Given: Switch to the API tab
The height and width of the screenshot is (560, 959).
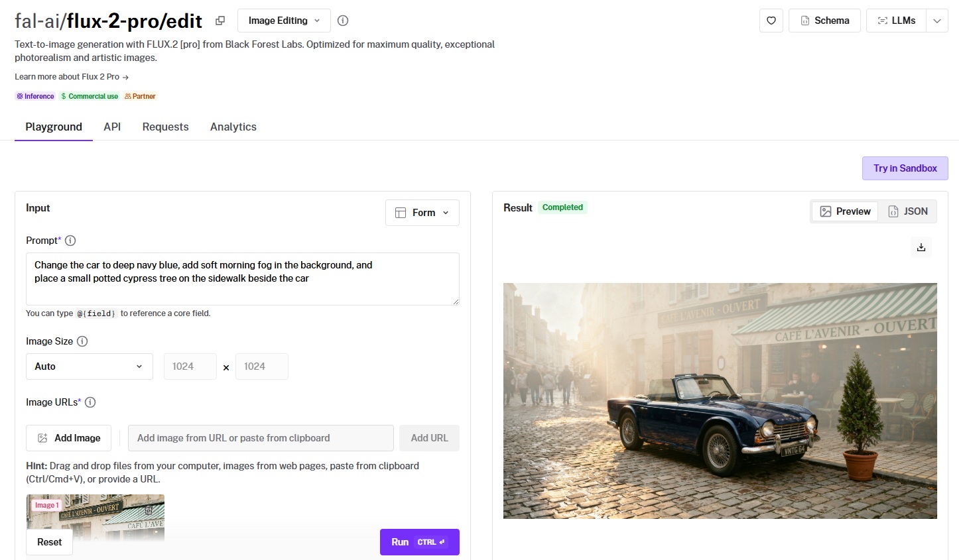Looking at the screenshot, I should click(x=112, y=127).
